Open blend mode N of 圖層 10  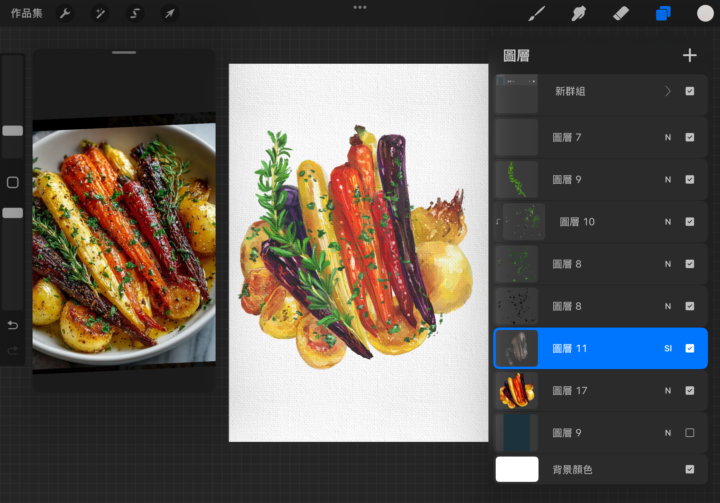point(668,222)
